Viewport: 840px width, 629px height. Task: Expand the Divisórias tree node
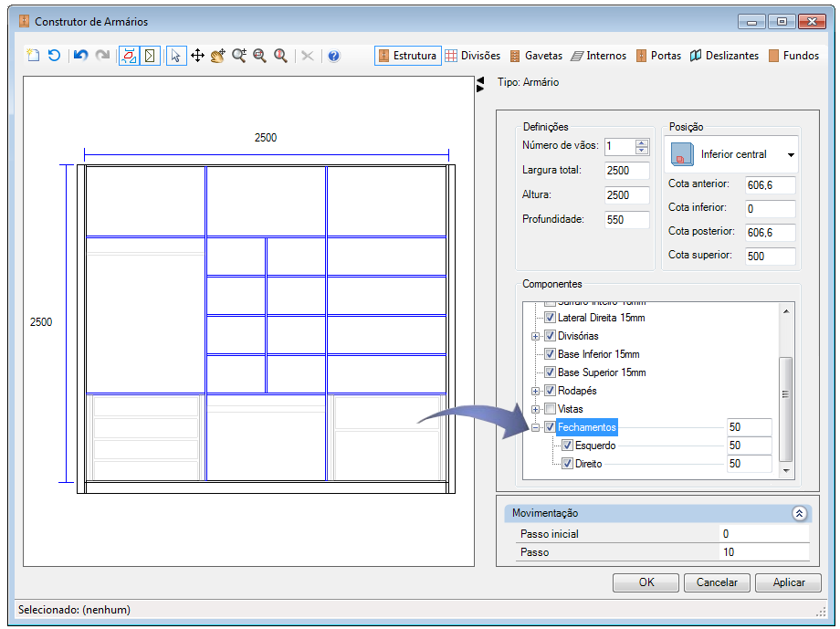pos(535,337)
